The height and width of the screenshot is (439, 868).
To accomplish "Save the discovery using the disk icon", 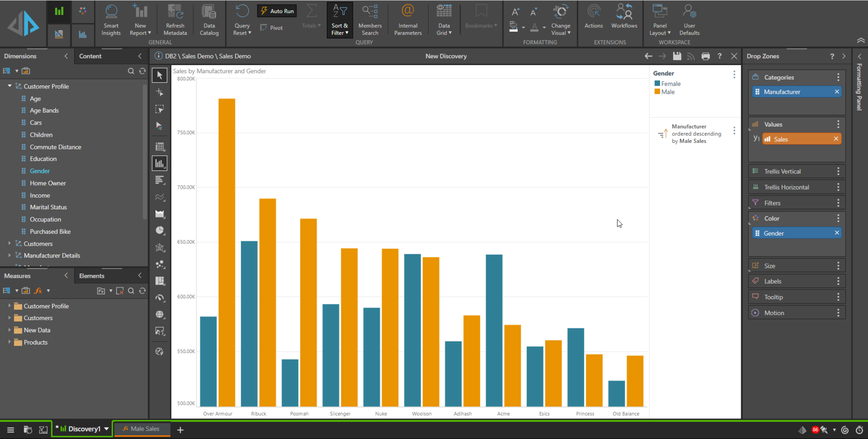I will 677,56.
